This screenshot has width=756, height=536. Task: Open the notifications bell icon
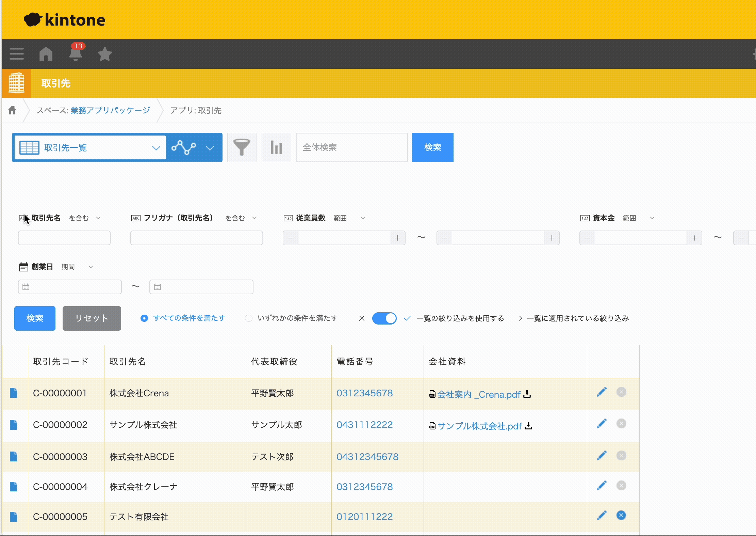(x=76, y=54)
